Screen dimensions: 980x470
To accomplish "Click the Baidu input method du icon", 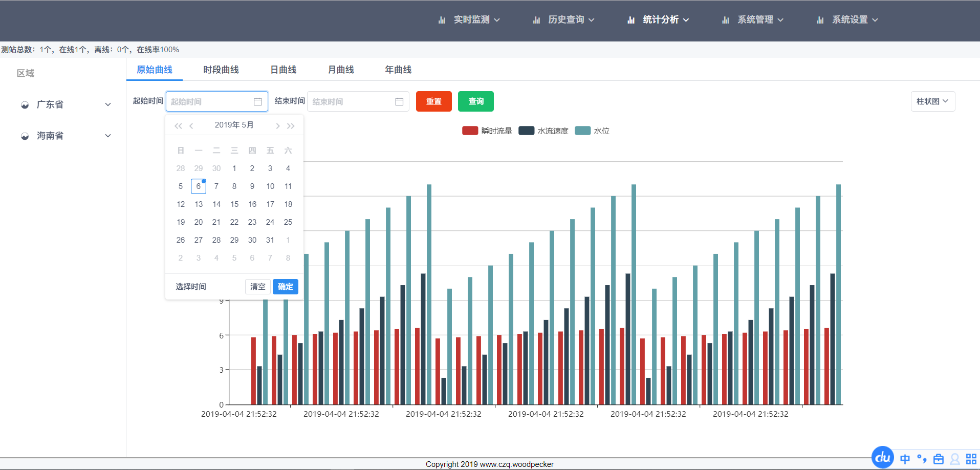I will (883, 457).
